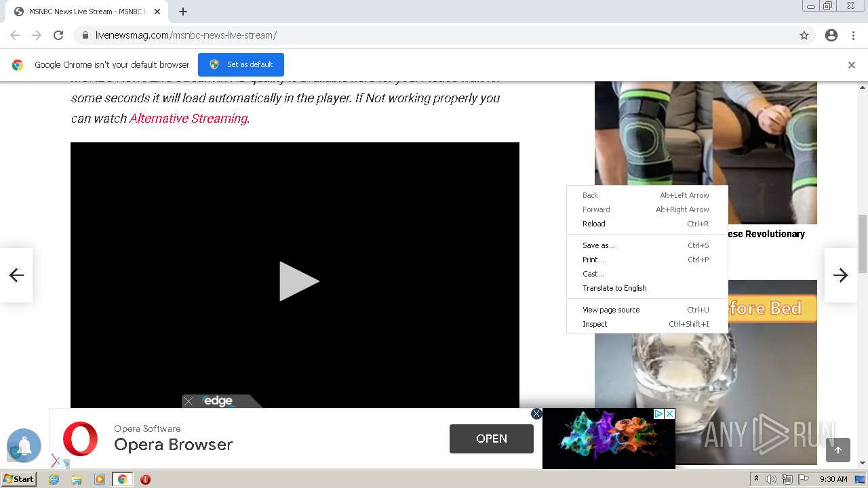Viewport: 868px width, 488px height.
Task: Click the next article right arrow
Action: 841,274
